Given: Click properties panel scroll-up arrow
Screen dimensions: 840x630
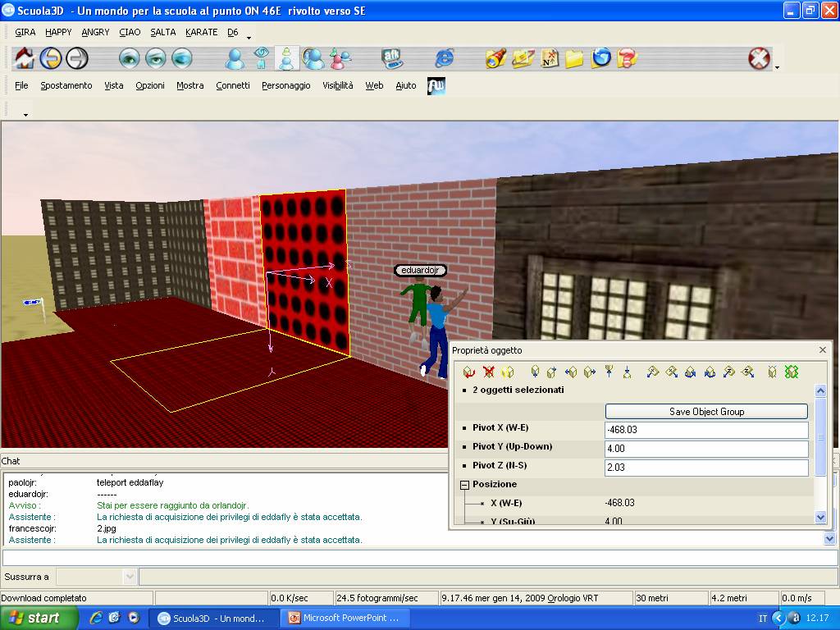Looking at the screenshot, I should (820, 390).
